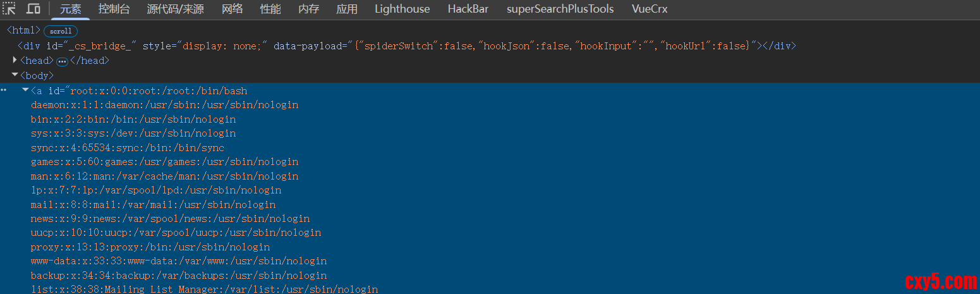Toggle the device toolbar icon

point(33,9)
